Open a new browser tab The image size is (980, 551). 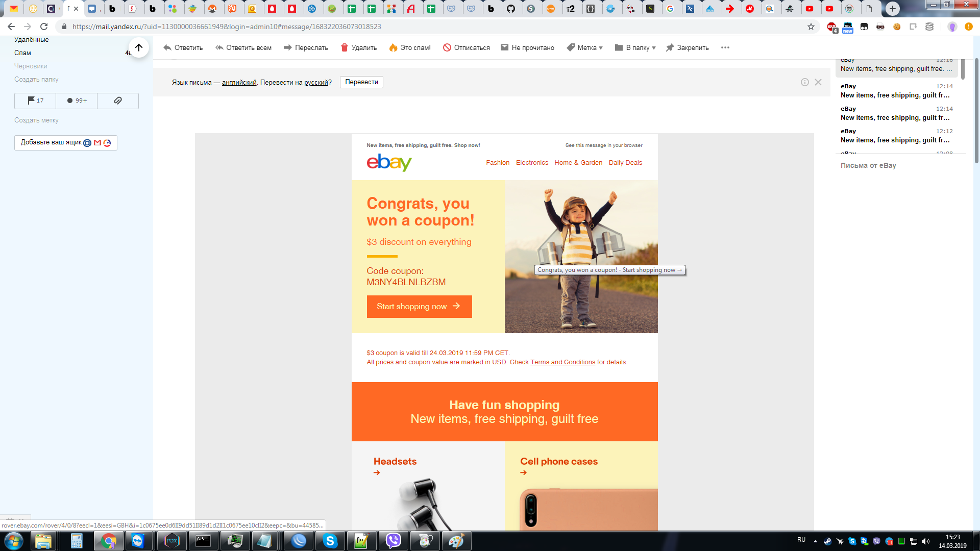pyautogui.click(x=893, y=8)
